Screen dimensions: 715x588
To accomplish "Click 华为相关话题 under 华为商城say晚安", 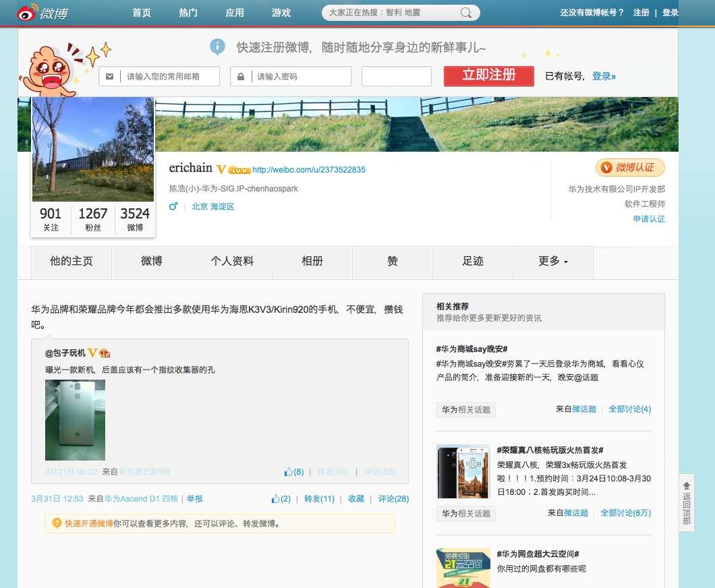I will [466, 410].
